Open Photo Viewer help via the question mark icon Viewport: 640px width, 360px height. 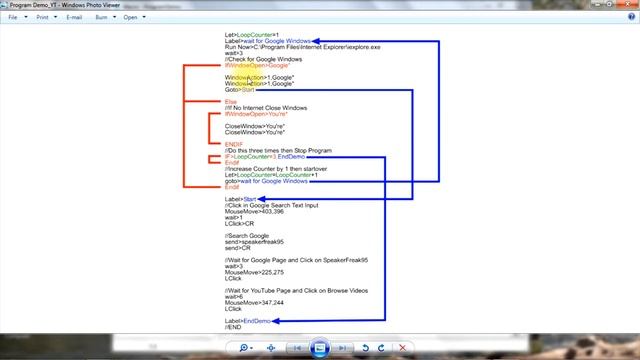pos(631,17)
